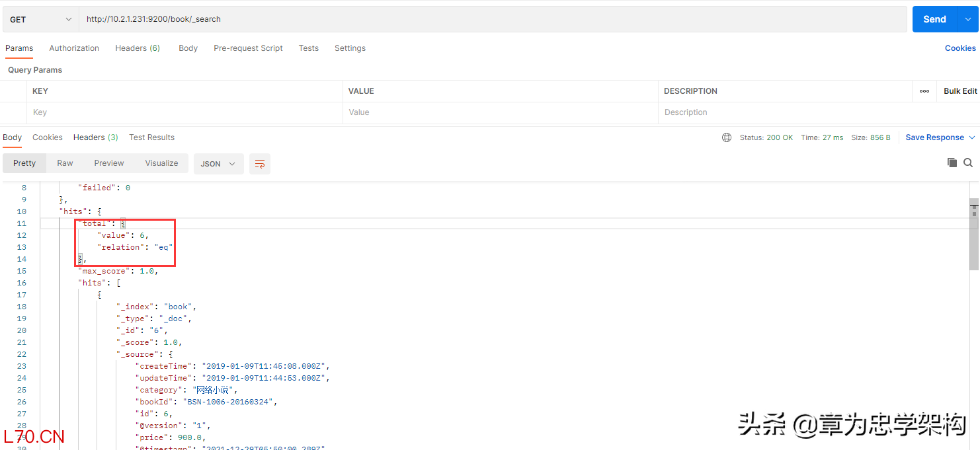Click the wrap lines icon beside JSON

260,164
